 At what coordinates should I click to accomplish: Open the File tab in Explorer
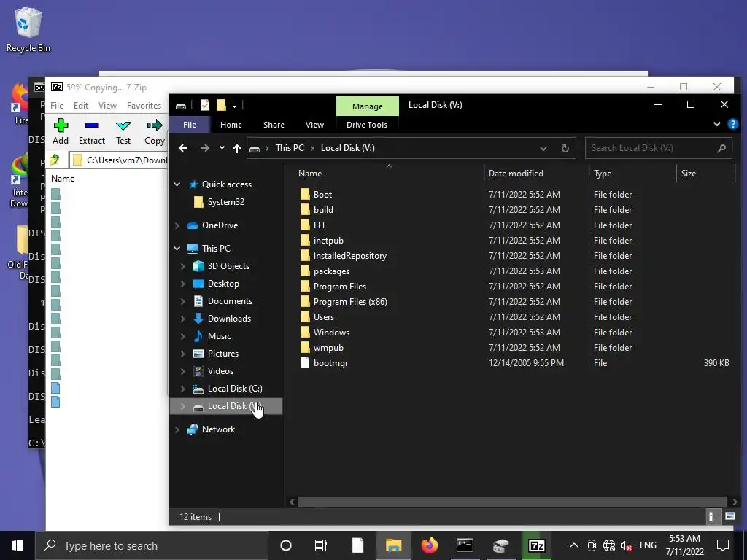pos(190,125)
